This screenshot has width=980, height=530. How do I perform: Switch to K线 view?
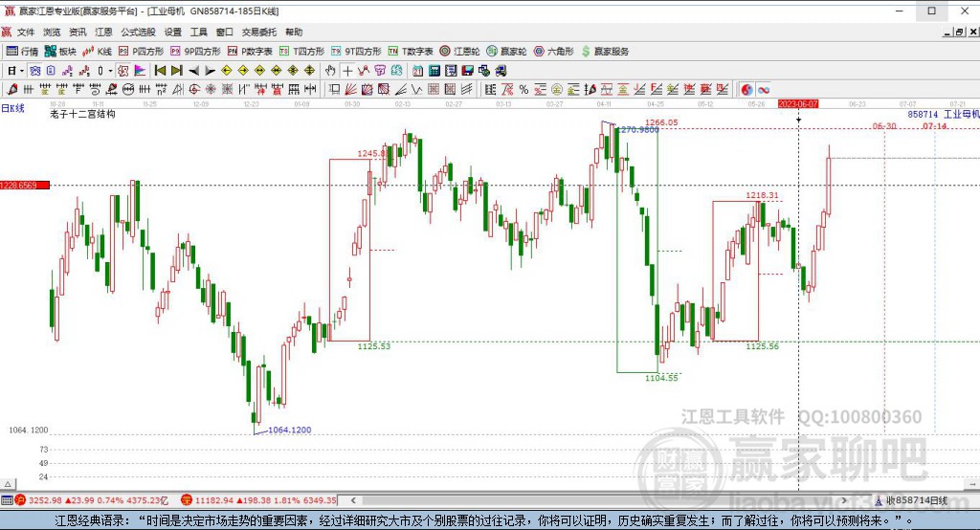[x=97, y=52]
